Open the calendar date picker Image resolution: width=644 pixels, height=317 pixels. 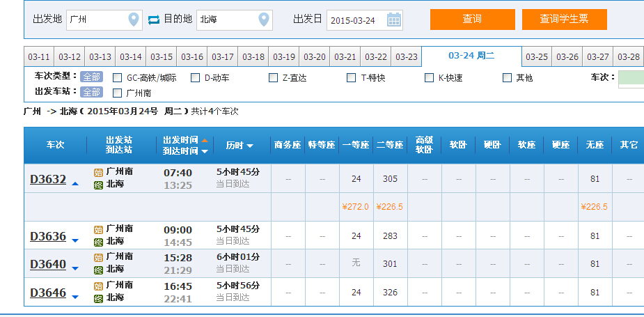coord(394,20)
